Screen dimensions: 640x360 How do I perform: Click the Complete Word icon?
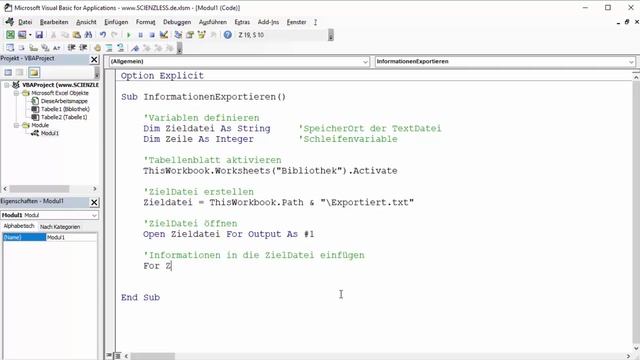[56, 48]
